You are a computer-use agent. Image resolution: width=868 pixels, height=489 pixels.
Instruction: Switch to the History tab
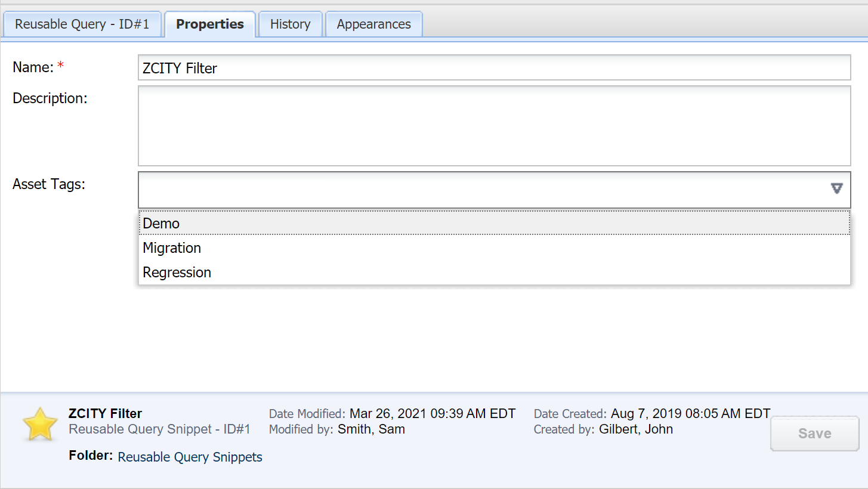(290, 24)
